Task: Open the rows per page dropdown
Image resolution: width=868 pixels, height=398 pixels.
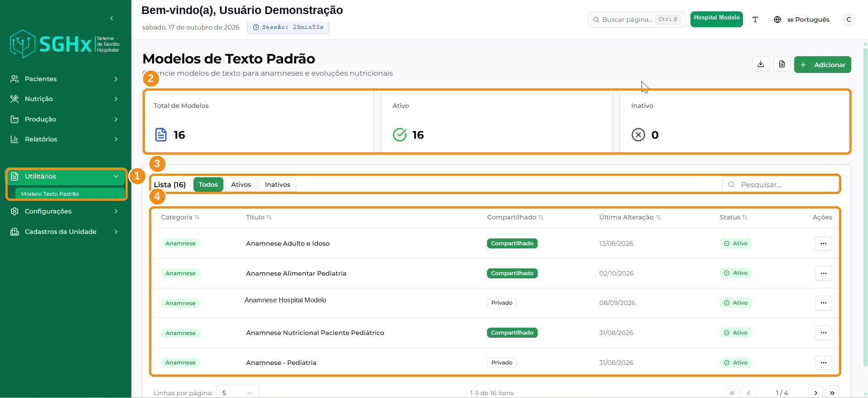Action: tap(238, 393)
